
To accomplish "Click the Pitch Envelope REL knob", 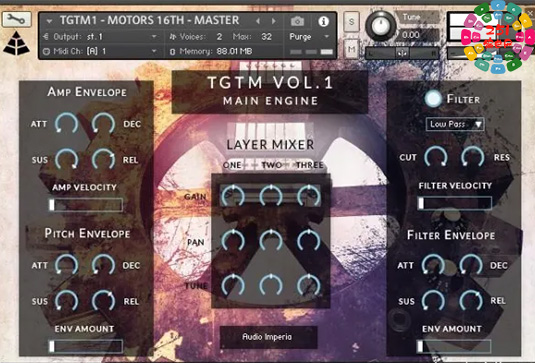I will pos(103,301).
